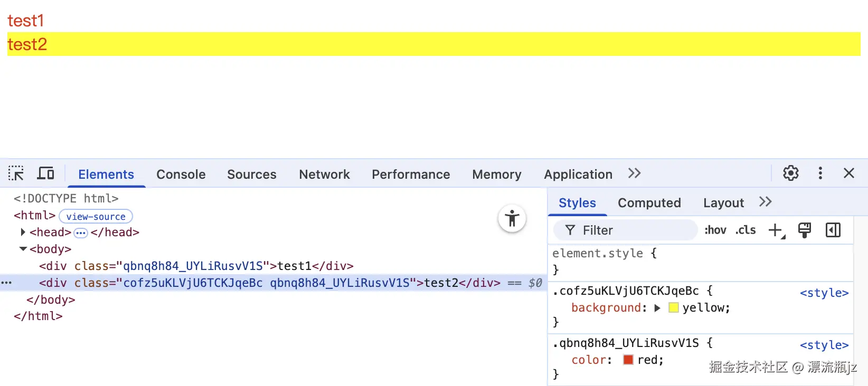Click the yellow background color swatch
The image size is (868, 386).
[x=673, y=308]
